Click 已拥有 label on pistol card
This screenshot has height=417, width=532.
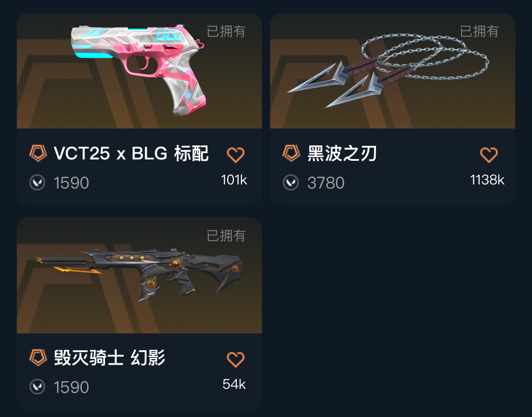(226, 31)
